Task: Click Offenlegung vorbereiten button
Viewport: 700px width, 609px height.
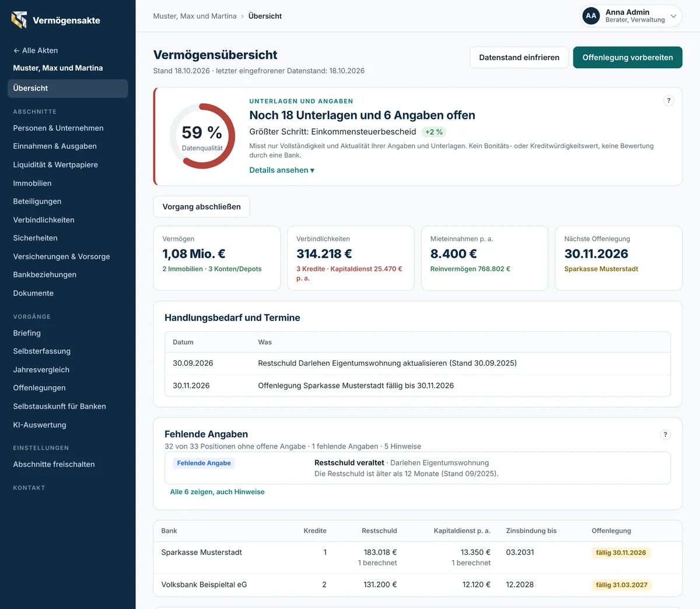Action: (628, 58)
